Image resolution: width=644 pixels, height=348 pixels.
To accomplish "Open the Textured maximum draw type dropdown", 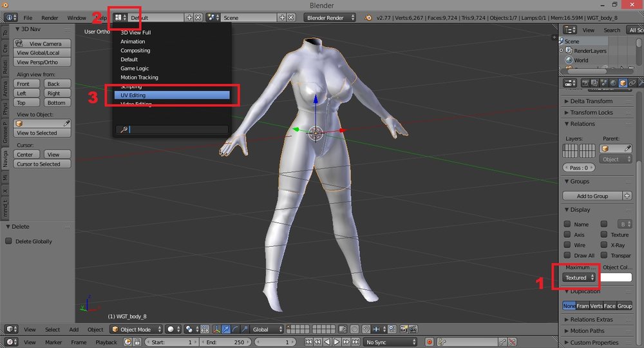I will (579, 278).
